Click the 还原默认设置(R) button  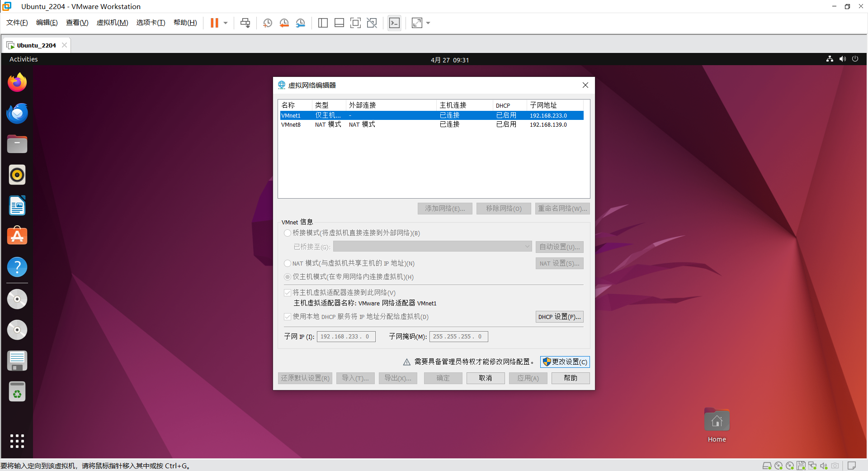[x=305, y=378]
